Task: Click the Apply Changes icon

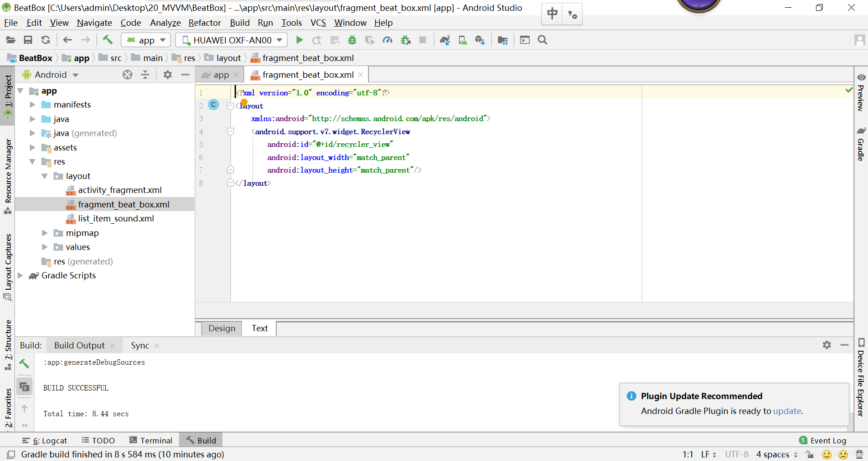Action: pyautogui.click(x=316, y=40)
